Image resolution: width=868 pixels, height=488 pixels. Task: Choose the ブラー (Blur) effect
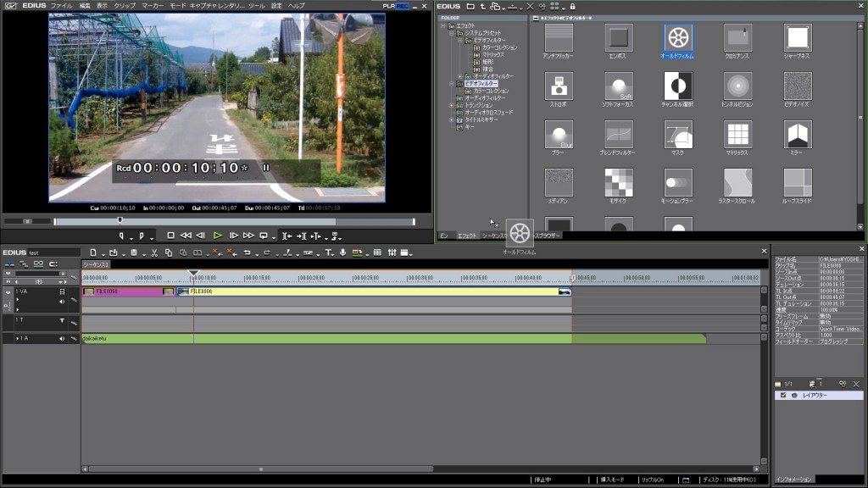point(559,135)
